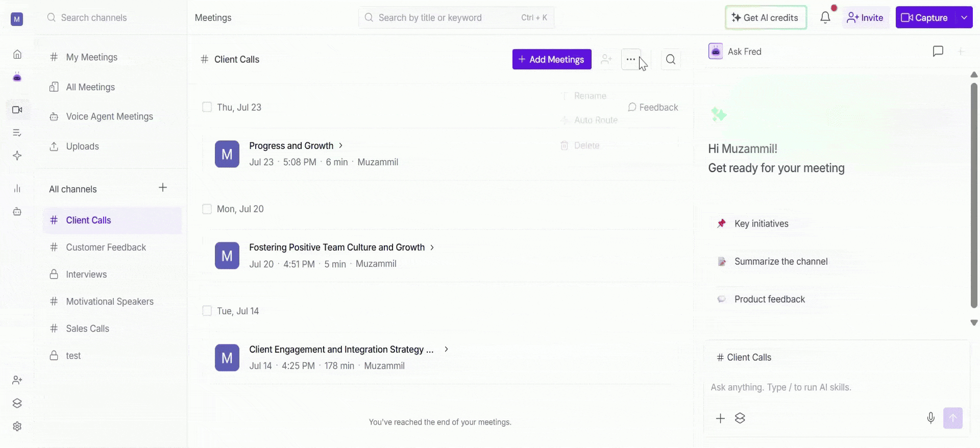Click the Ask Fred bot avatar
This screenshot has width=980, height=448.
click(716, 51)
